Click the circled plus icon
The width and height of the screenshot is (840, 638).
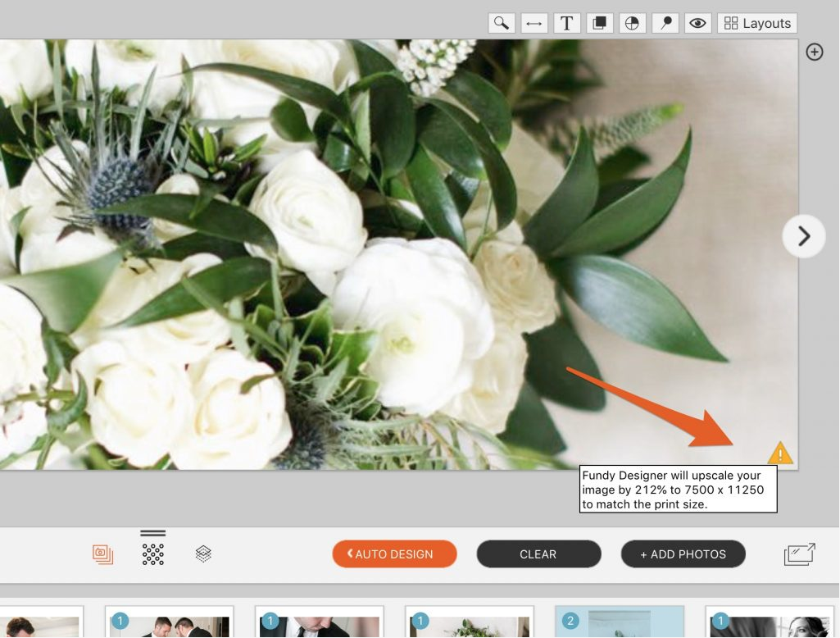(815, 52)
